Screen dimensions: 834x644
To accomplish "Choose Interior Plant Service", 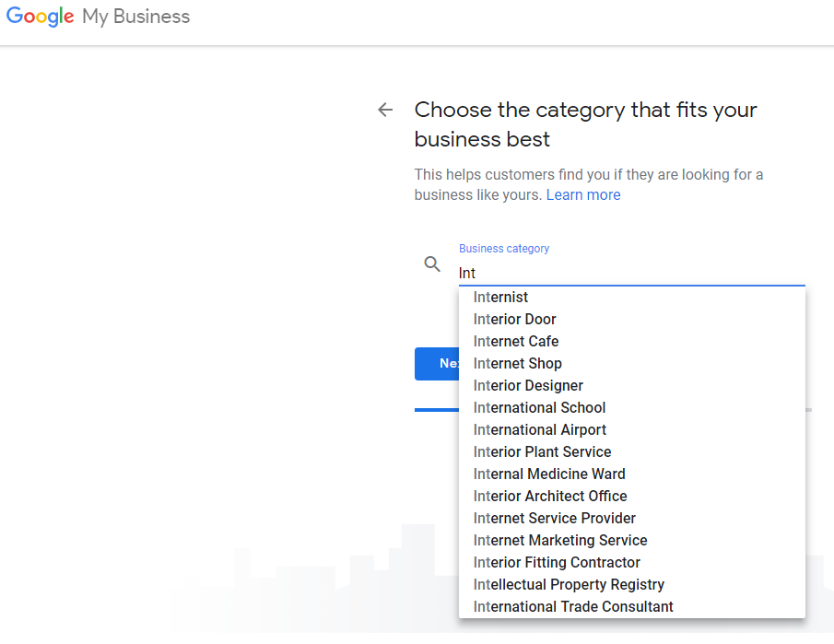I will click(x=543, y=452).
